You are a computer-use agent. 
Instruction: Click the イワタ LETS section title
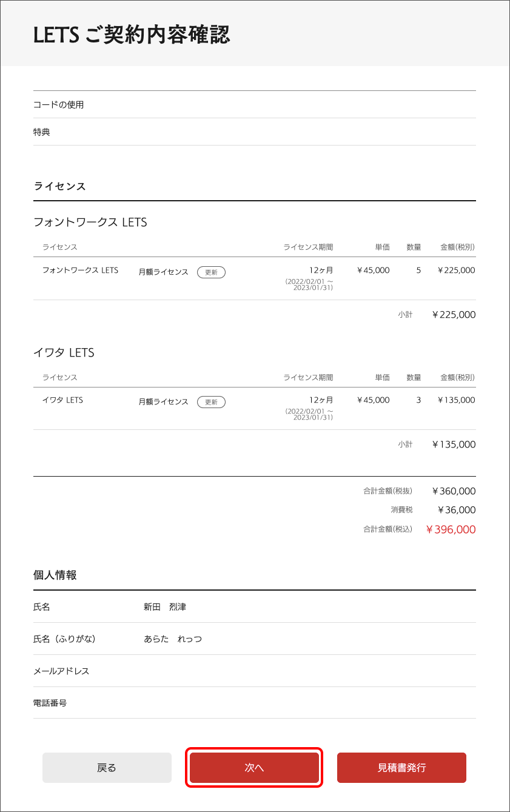pos(64,353)
